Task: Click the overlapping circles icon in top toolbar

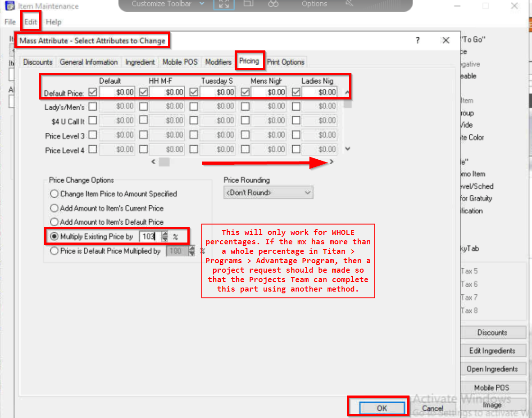Action: coord(273,4)
